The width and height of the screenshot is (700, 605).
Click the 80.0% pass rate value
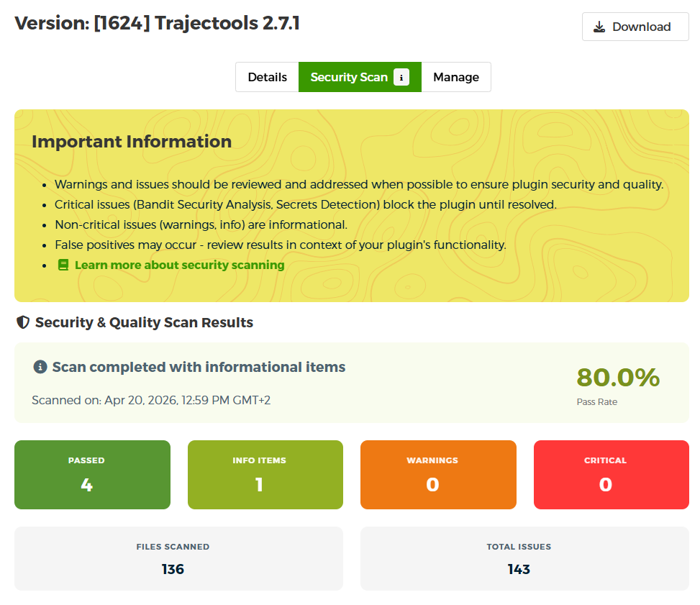(x=617, y=377)
